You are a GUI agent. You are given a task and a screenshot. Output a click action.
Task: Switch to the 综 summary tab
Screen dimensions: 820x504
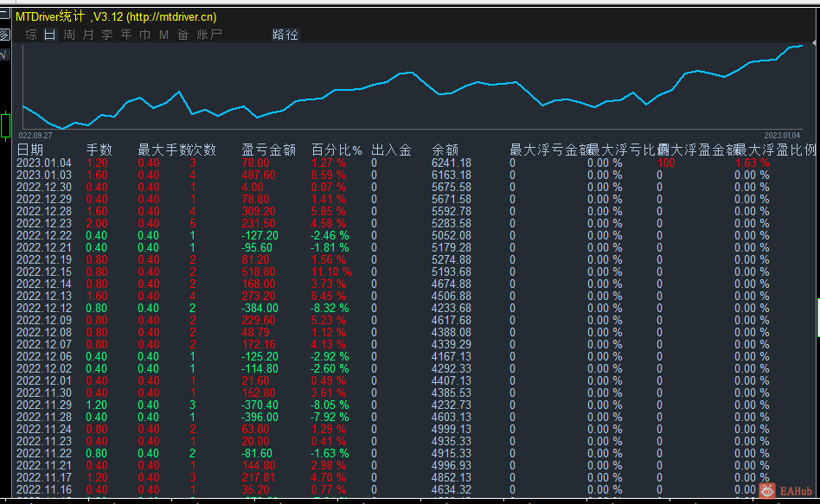click(x=31, y=35)
